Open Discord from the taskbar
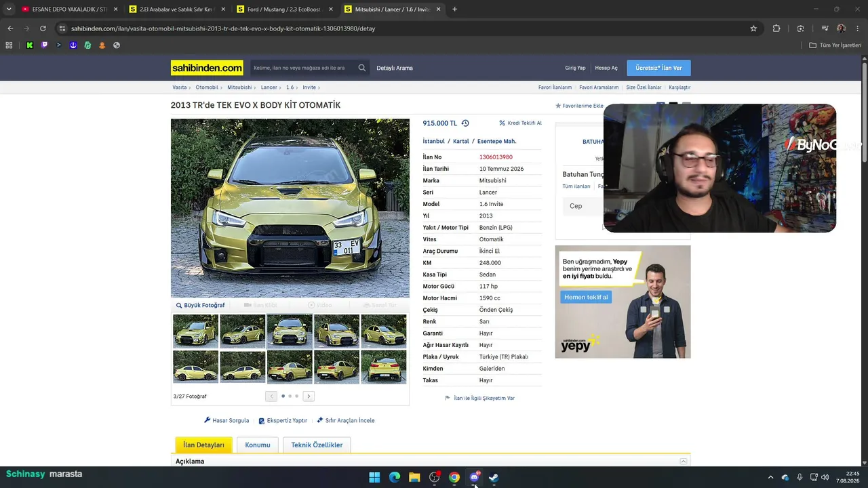This screenshot has height=488, width=868. 474,477
